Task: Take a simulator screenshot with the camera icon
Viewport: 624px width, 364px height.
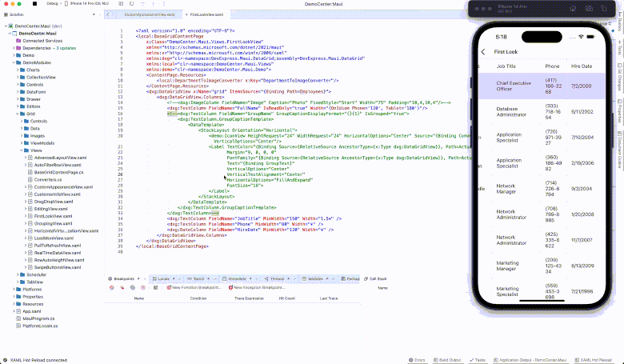Action: tap(589, 8)
